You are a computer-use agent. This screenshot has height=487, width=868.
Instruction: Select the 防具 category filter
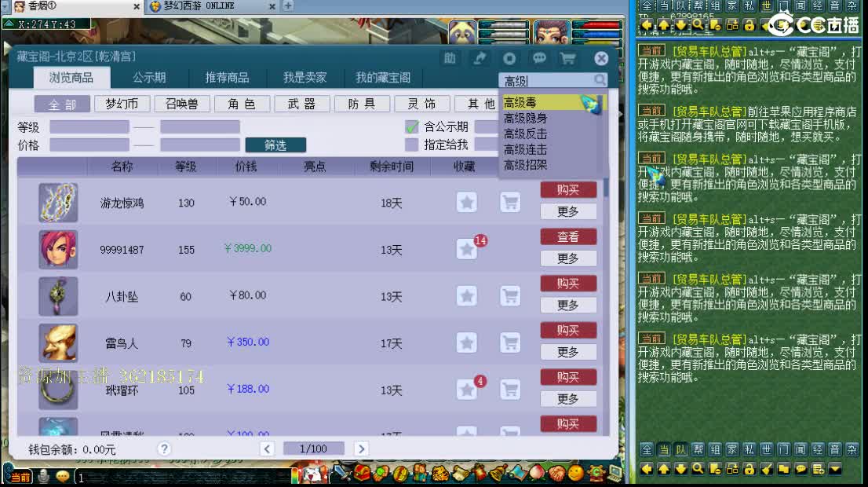pos(362,104)
